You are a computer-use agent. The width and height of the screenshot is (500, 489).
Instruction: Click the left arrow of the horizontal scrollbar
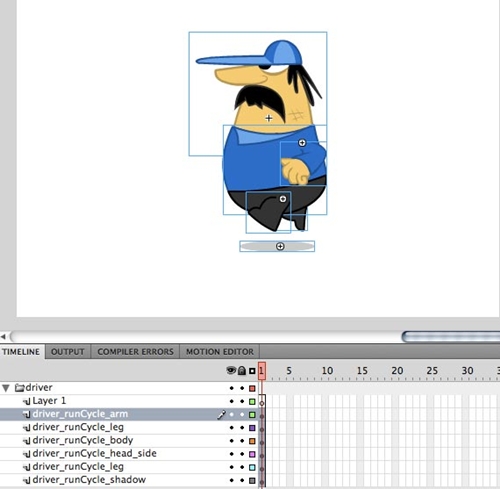(3, 337)
